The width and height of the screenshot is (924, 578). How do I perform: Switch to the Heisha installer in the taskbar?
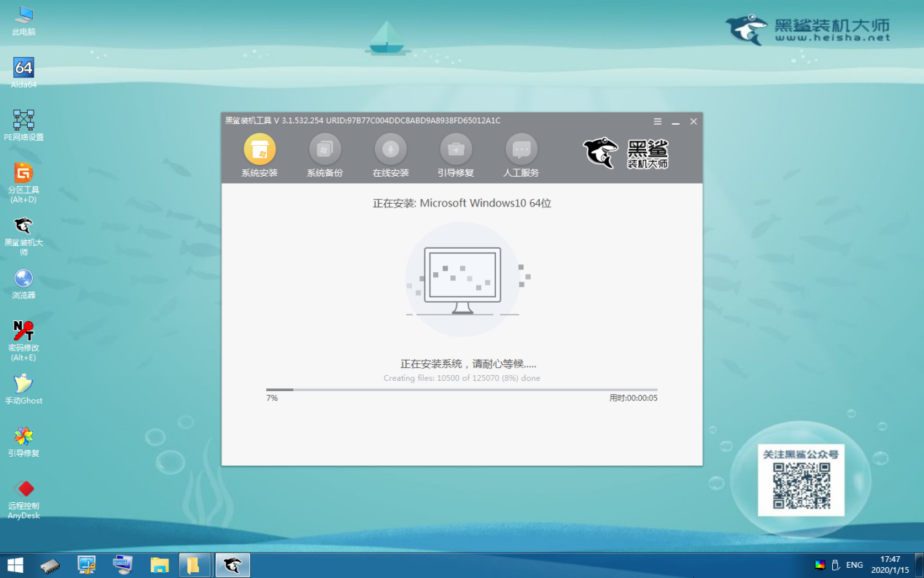(232, 564)
